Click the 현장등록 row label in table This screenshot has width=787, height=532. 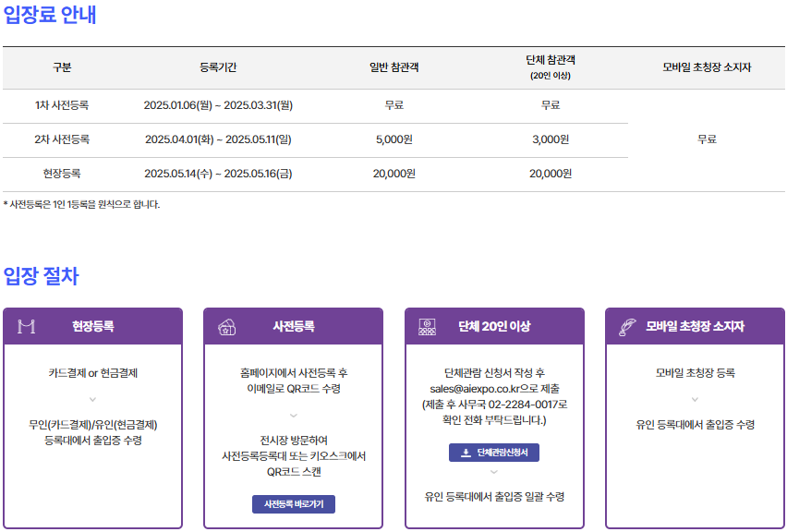pyautogui.click(x=62, y=174)
